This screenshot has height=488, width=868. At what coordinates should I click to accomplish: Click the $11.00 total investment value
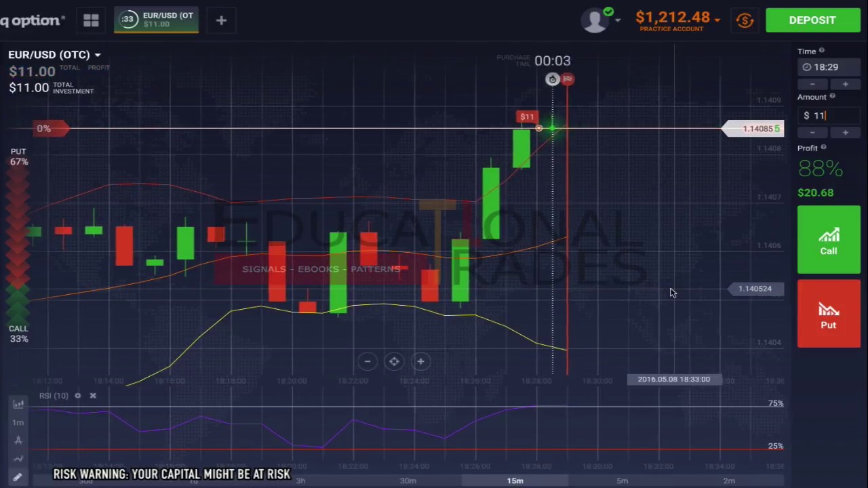coord(29,88)
